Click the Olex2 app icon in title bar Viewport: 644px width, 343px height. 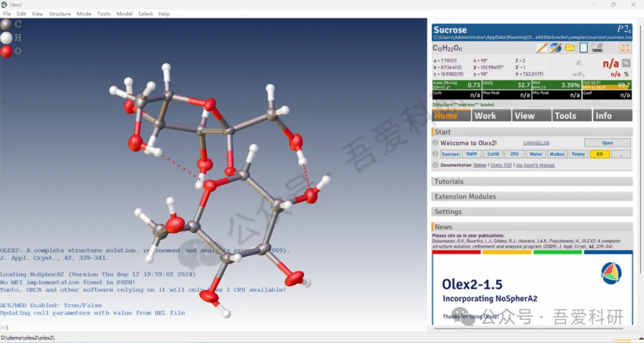pos(4,5)
